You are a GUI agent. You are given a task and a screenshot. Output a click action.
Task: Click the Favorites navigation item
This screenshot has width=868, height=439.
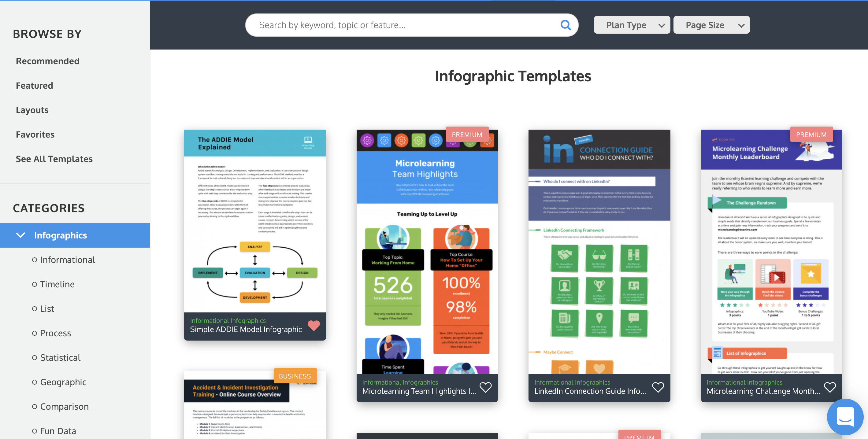(35, 134)
